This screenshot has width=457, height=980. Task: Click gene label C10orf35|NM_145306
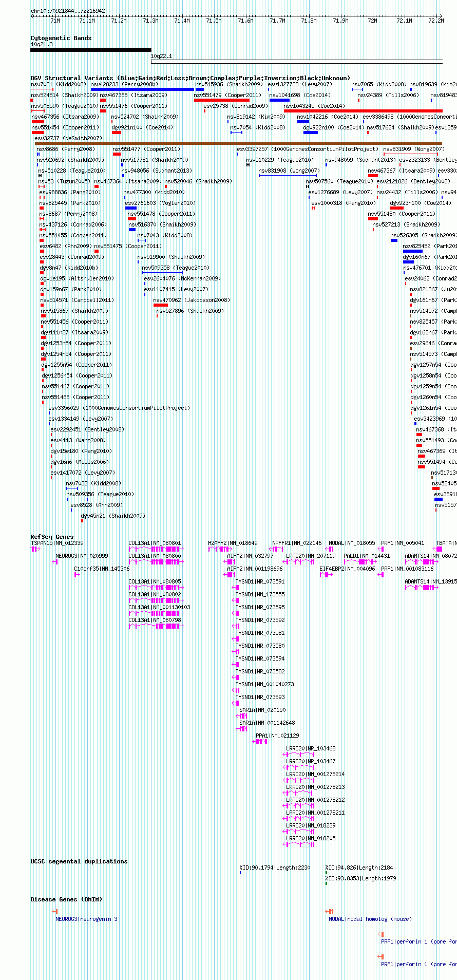[102, 569]
